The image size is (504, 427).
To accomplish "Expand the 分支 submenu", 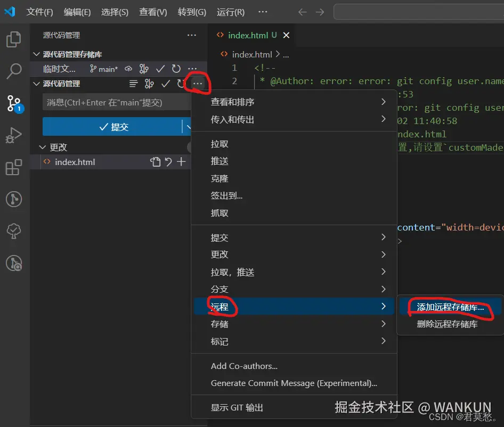I will pos(294,289).
